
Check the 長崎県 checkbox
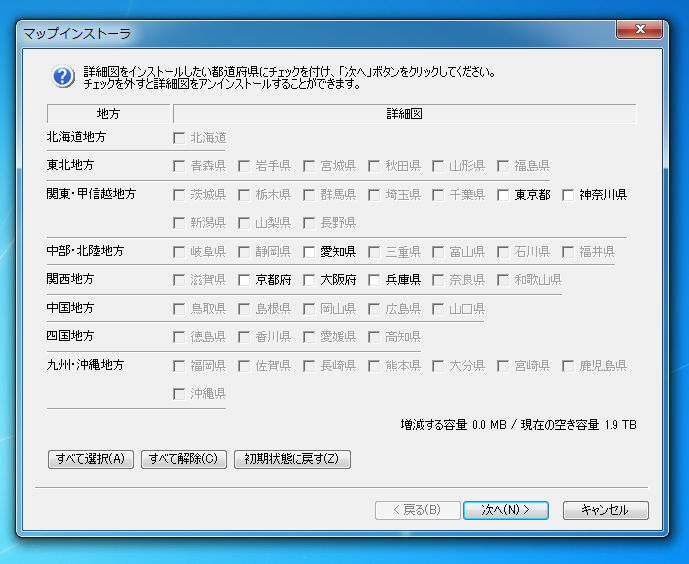[309, 366]
